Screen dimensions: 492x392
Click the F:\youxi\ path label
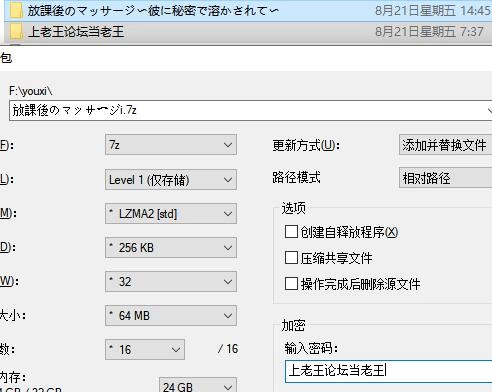pos(31,91)
